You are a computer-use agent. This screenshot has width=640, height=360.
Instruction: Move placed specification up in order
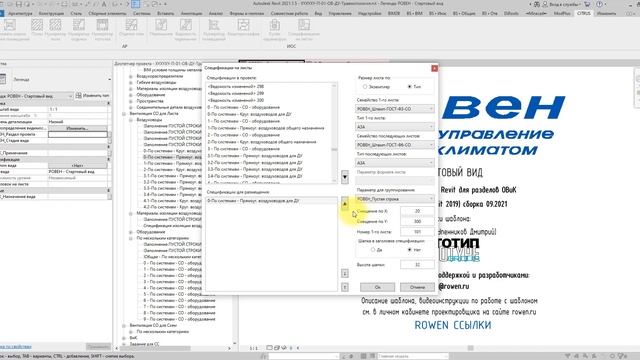click(x=345, y=287)
